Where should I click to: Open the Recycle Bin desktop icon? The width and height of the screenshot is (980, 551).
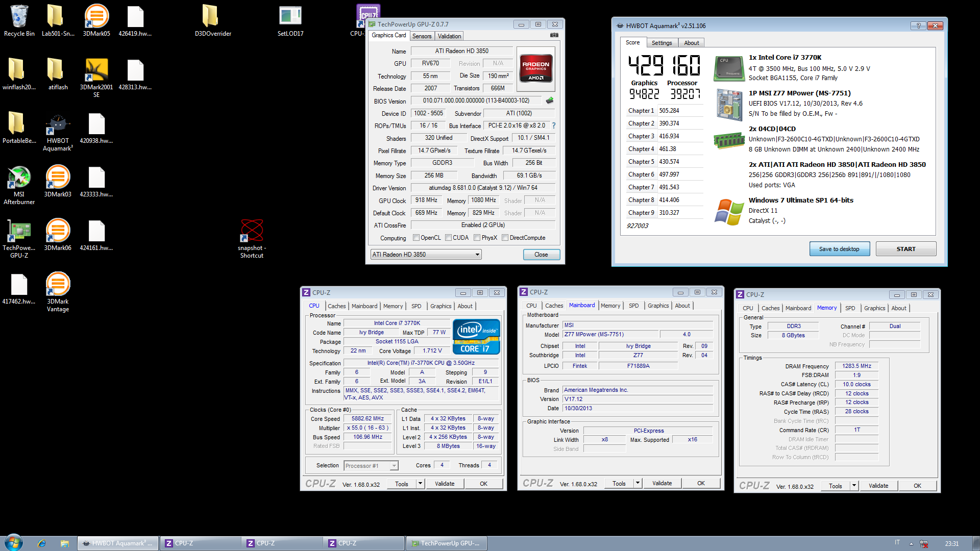tap(19, 20)
